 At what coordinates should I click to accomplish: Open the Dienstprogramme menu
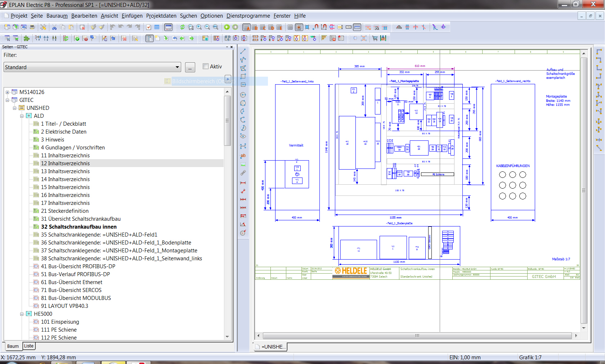248,16
